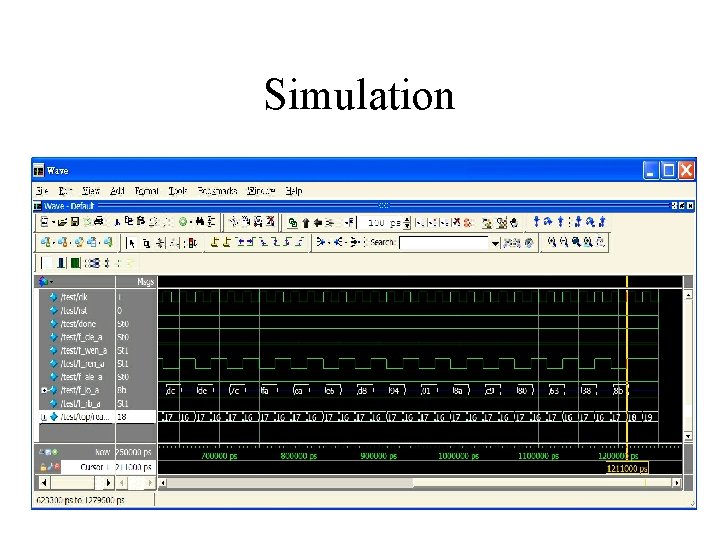Click the green circular Add/Compile icon
The image size is (720, 540).
point(183,222)
